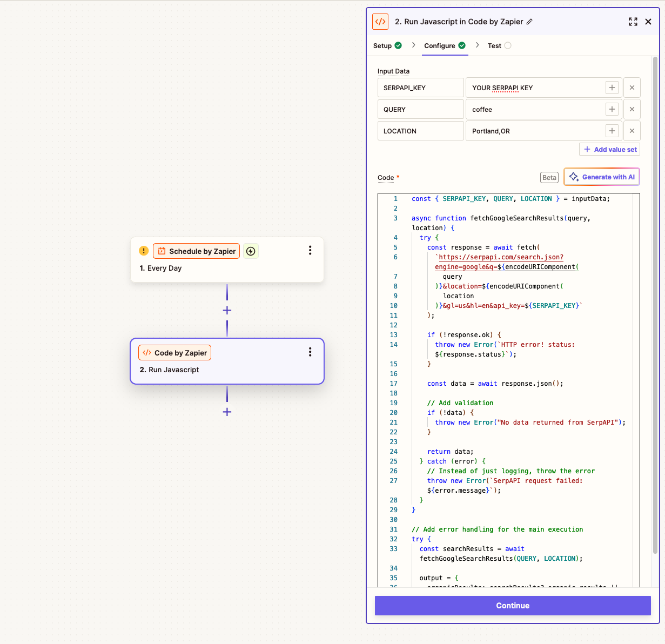Click the Schedule by Zapier app badge
This screenshot has width=665, height=644.
tap(196, 251)
